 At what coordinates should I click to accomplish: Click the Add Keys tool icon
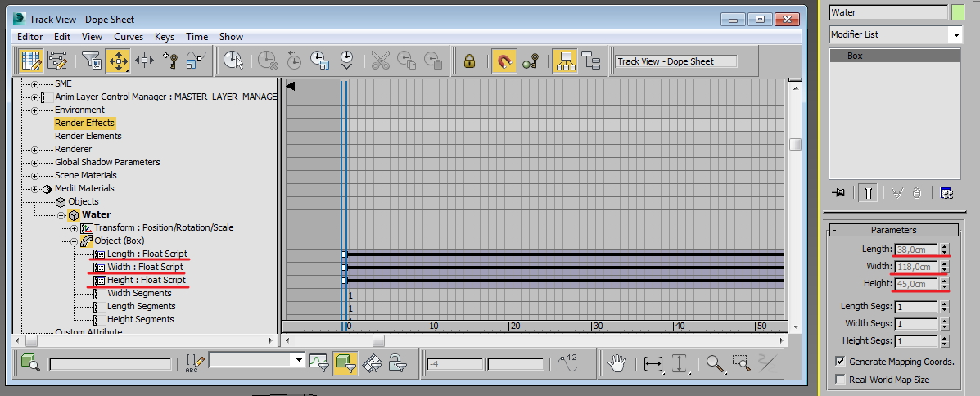pos(170,61)
